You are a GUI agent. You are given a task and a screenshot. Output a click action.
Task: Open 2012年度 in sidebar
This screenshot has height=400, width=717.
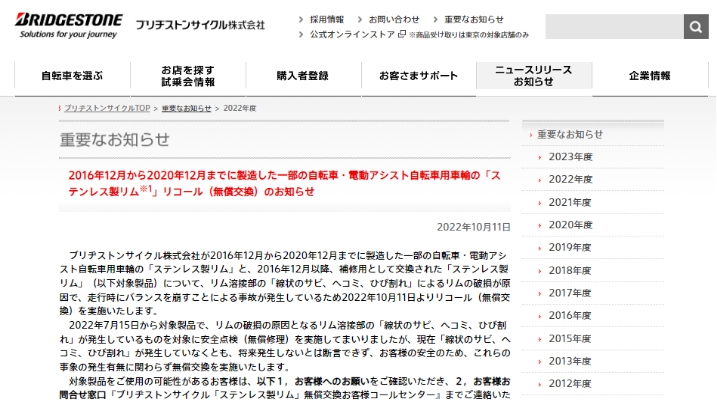[570, 384]
